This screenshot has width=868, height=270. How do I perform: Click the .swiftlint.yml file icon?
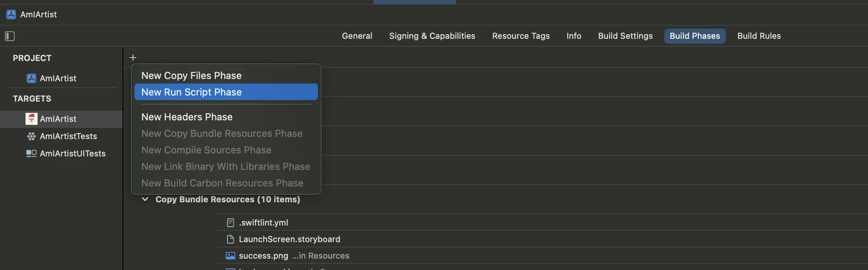click(231, 223)
